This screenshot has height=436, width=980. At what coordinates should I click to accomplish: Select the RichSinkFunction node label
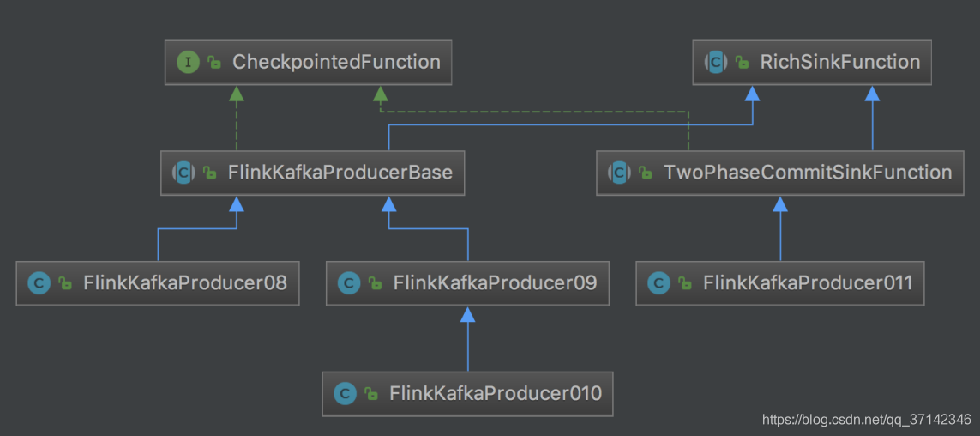(840, 62)
